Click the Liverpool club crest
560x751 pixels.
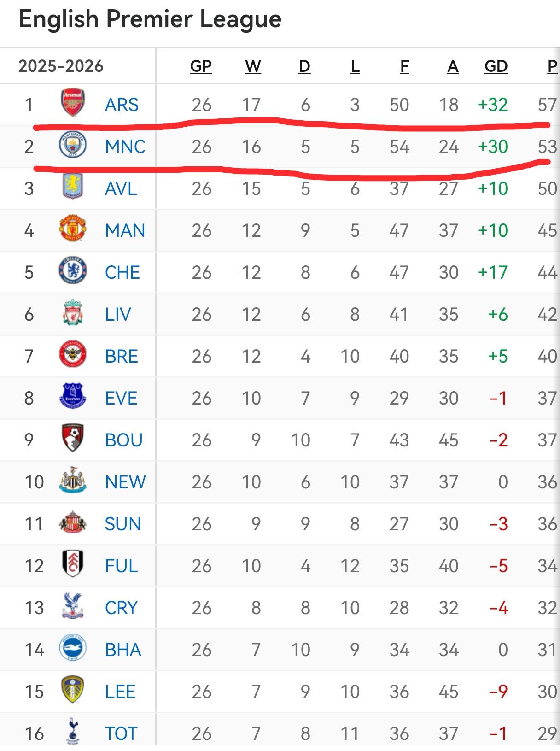[73, 312]
